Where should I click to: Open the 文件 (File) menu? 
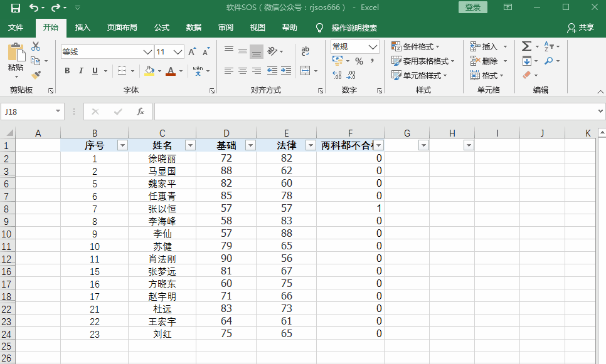pyautogui.click(x=16, y=28)
